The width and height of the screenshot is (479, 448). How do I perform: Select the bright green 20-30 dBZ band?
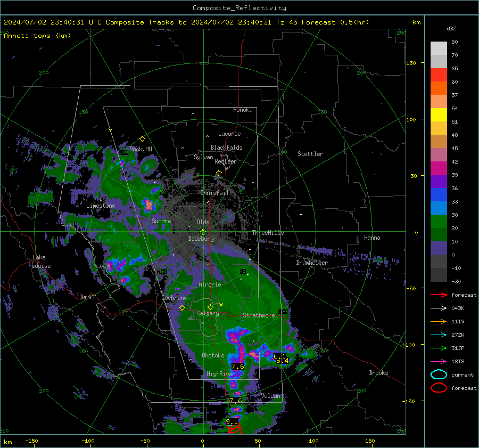coord(439,222)
